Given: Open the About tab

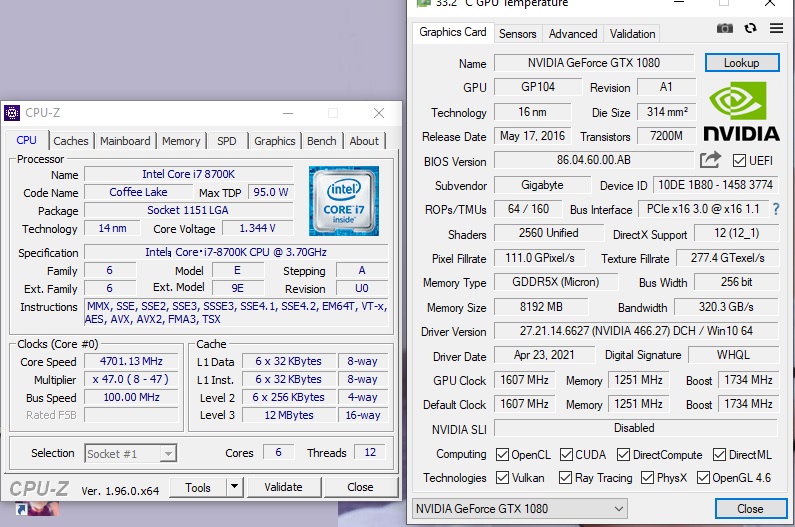Looking at the screenshot, I should pyautogui.click(x=364, y=140).
